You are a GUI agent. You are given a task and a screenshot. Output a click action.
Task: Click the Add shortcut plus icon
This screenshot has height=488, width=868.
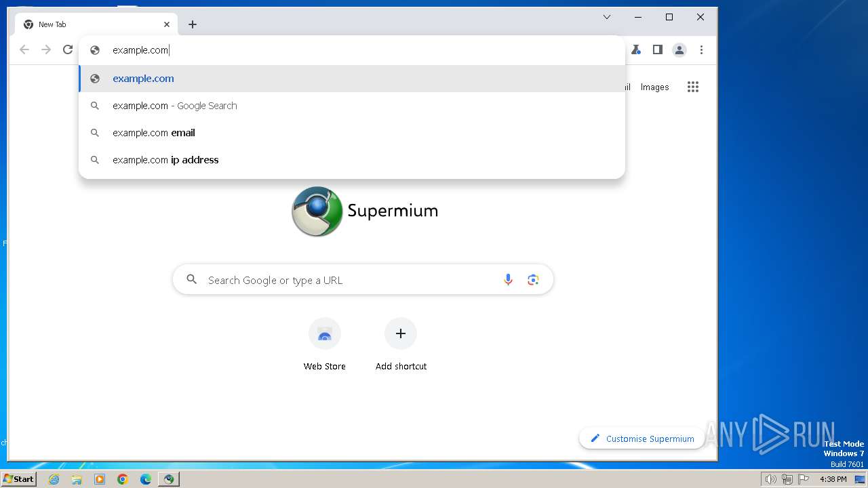(401, 333)
